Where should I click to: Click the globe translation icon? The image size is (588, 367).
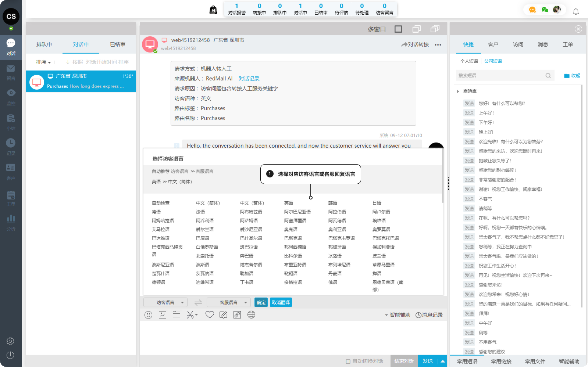(x=251, y=315)
